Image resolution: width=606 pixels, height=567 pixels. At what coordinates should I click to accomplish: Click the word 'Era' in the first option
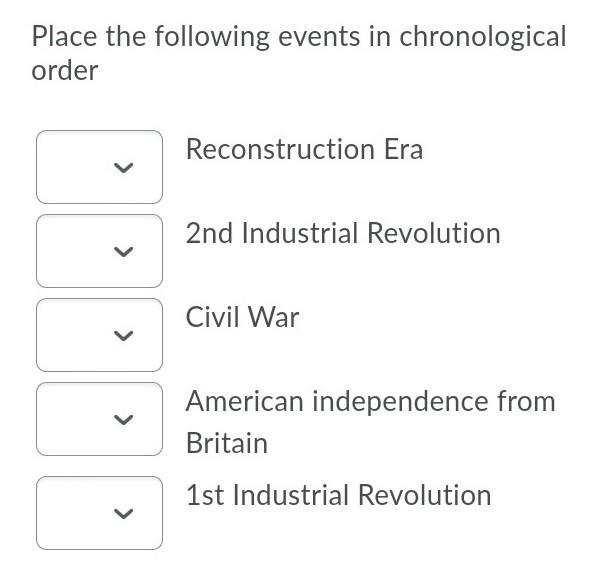tap(404, 150)
